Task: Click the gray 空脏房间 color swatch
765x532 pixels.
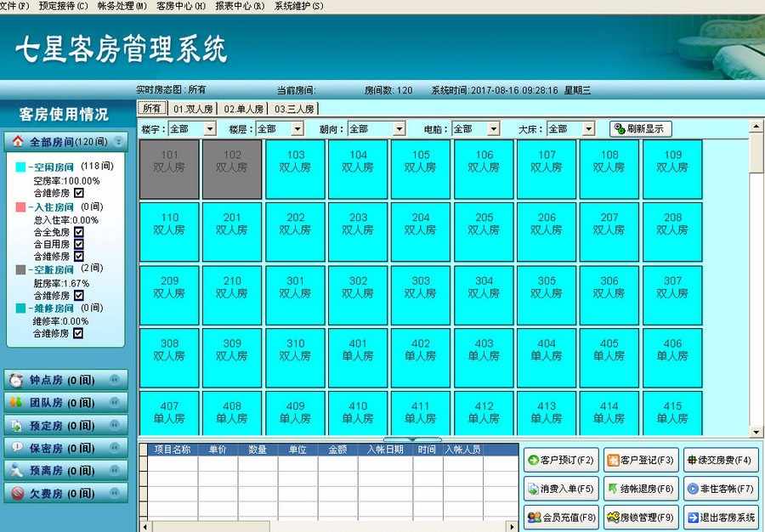Action: click(20, 269)
